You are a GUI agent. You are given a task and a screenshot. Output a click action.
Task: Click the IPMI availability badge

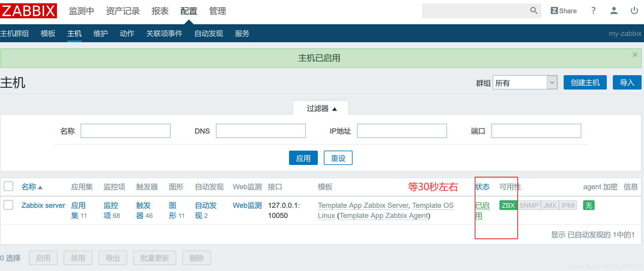568,205
